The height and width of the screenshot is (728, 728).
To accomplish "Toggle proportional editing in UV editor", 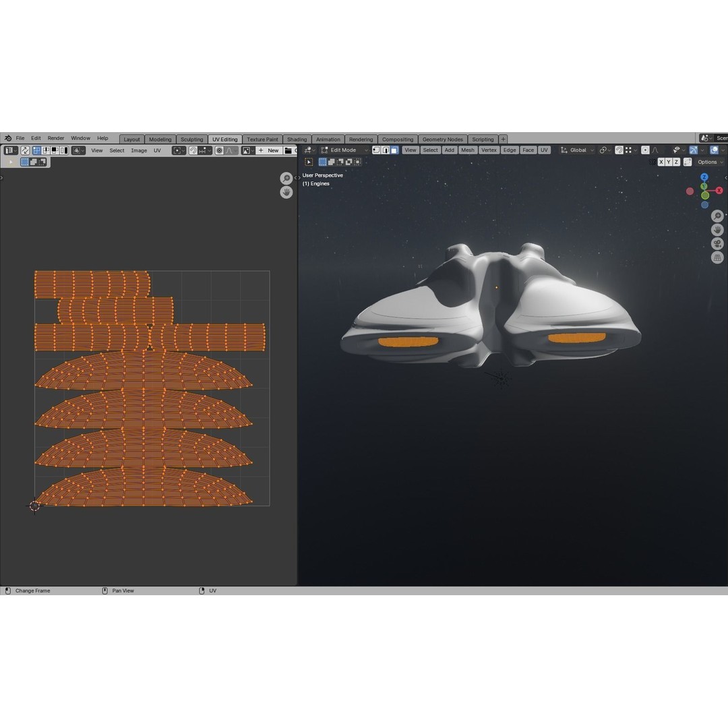I will click(219, 150).
